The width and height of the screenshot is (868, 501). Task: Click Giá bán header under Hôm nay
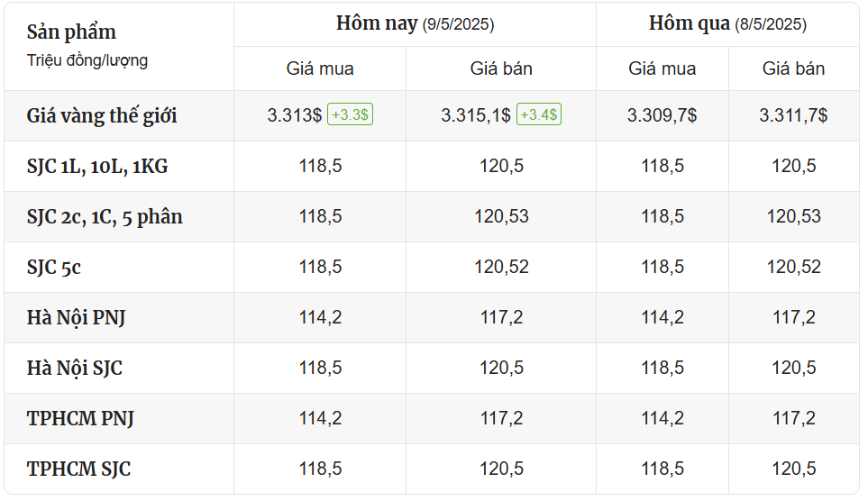click(501, 68)
